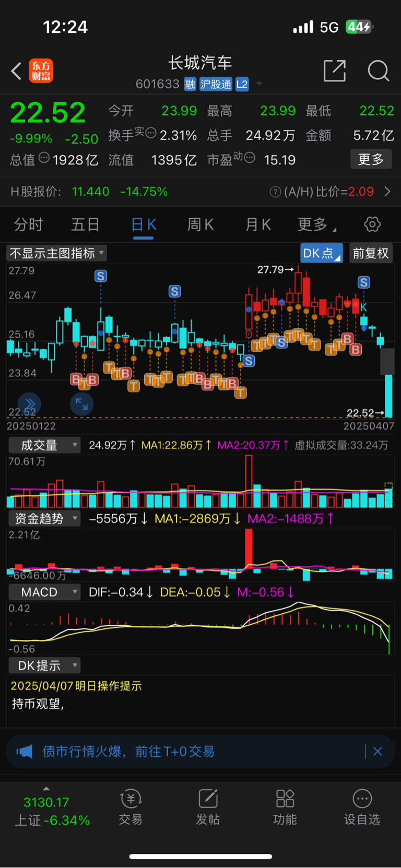Tap info icon beside 总值
Viewport: 401px width, 868px height.
(44, 158)
